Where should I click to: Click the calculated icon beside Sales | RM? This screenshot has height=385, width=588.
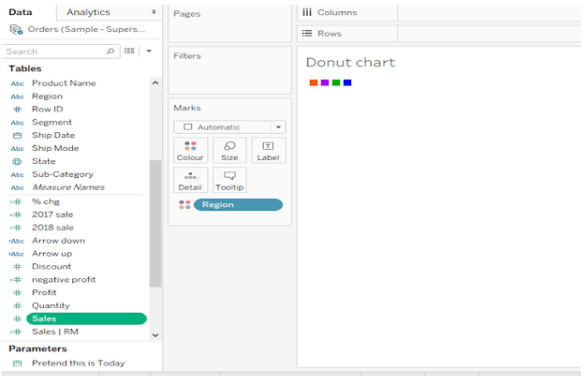click(16, 332)
